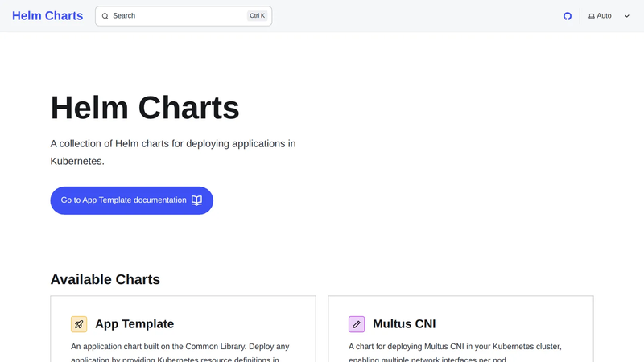Click the Available Charts heading
The image size is (644, 362).
(x=105, y=279)
